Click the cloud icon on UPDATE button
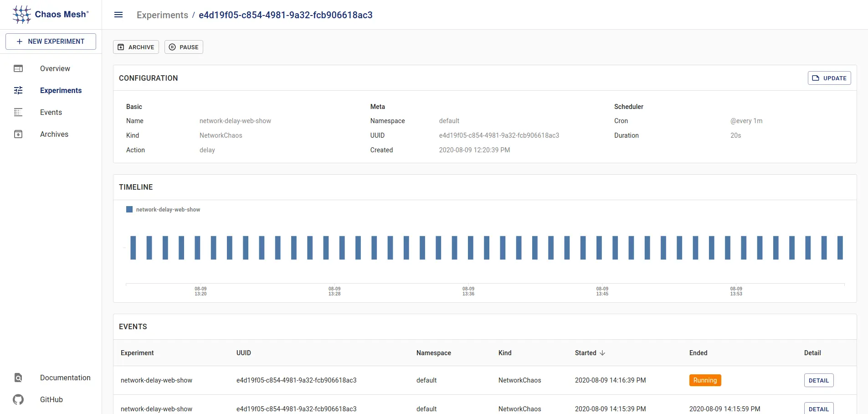Image resolution: width=868 pixels, height=414 pixels. [x=816, y=78]
